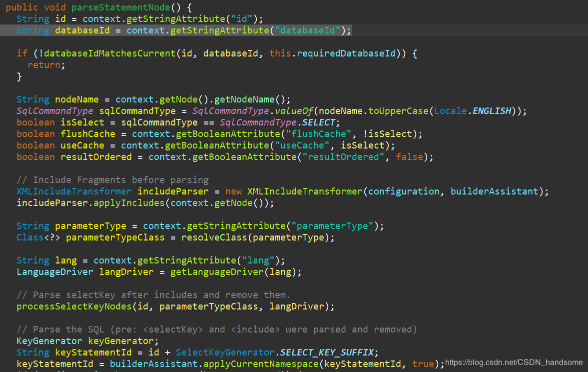Click the keyStatementId variable declaration
The image size is (588, 372).
tap(93, 352)
